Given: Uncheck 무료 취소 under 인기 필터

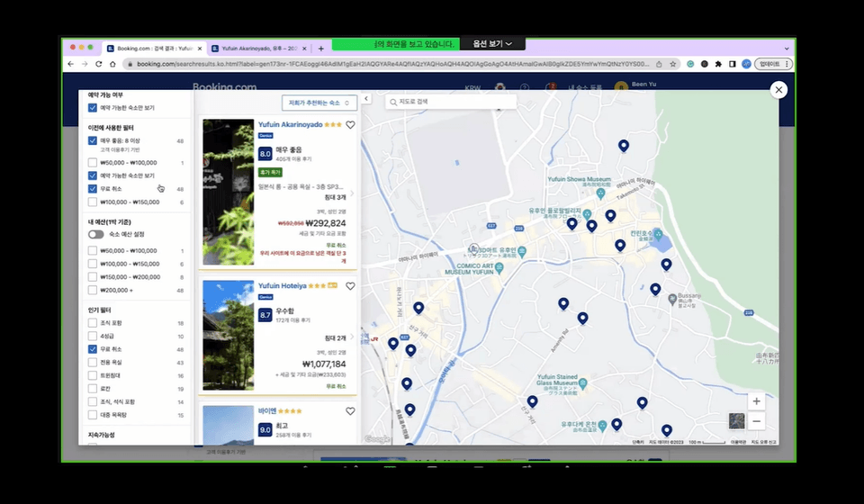Looking at the screenshot, I should tap(93, 349).
